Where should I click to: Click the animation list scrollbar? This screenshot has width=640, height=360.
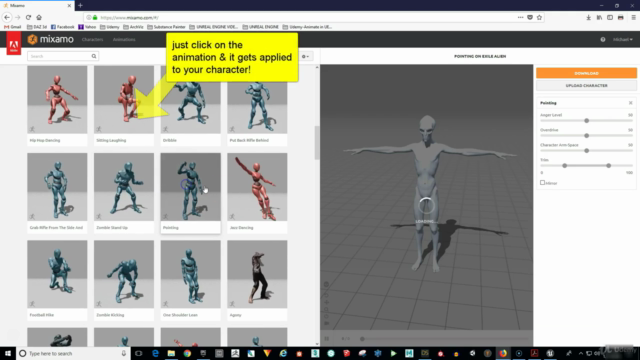(317, 143)
